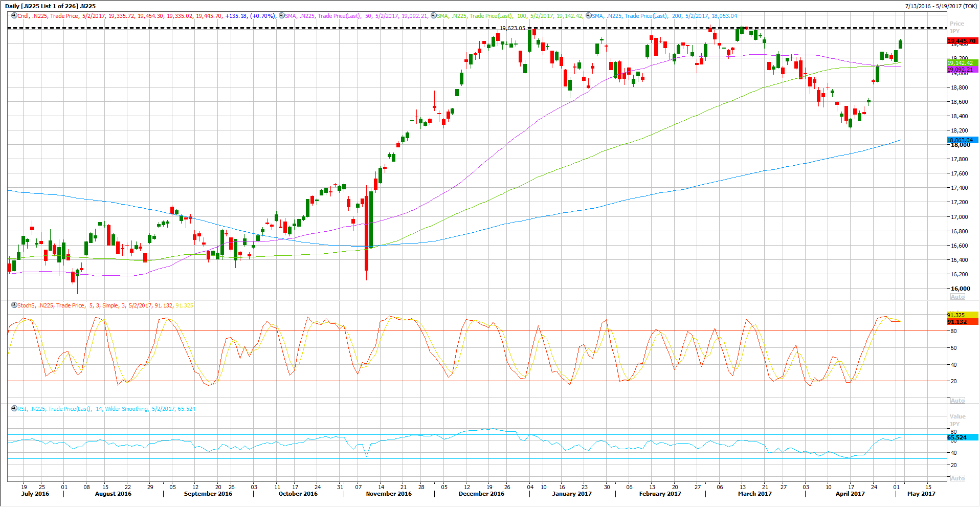The image size is (980, 507).
Task: Click the August 2016 label on time axis
Action: tap(113, 494)
